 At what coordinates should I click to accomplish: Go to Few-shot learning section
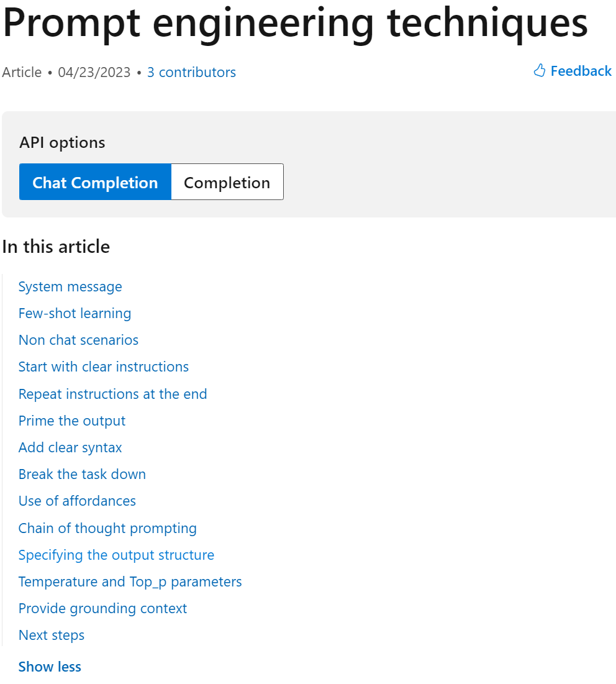[75, 313]
